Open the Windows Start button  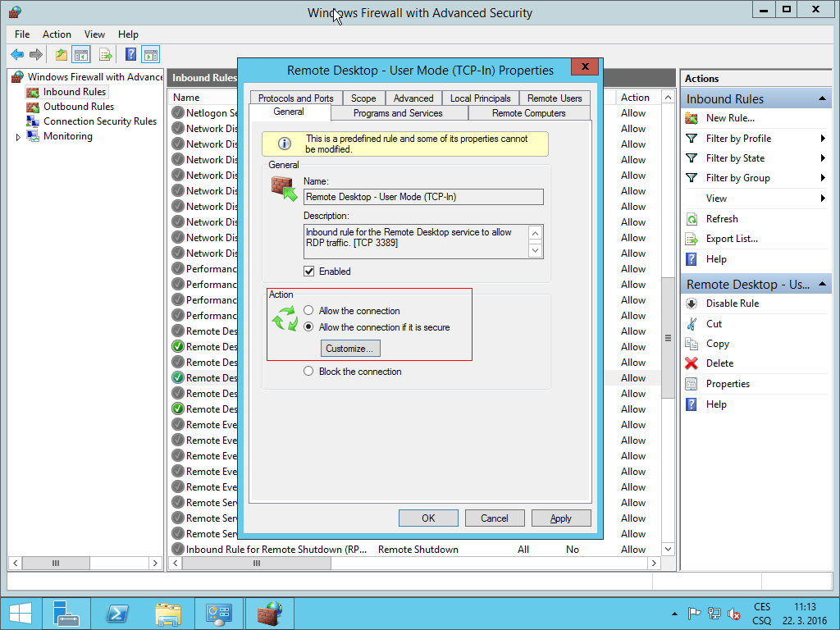point(21,614)
